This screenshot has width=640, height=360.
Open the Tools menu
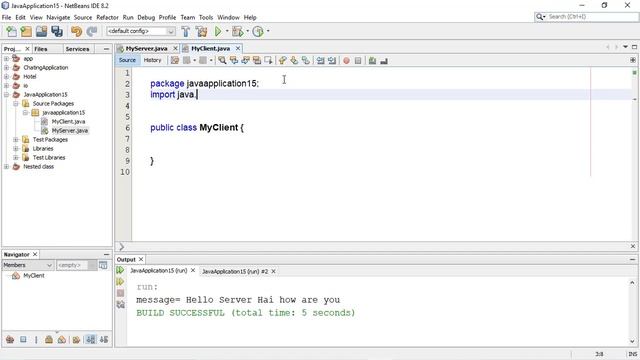(206, 18)
